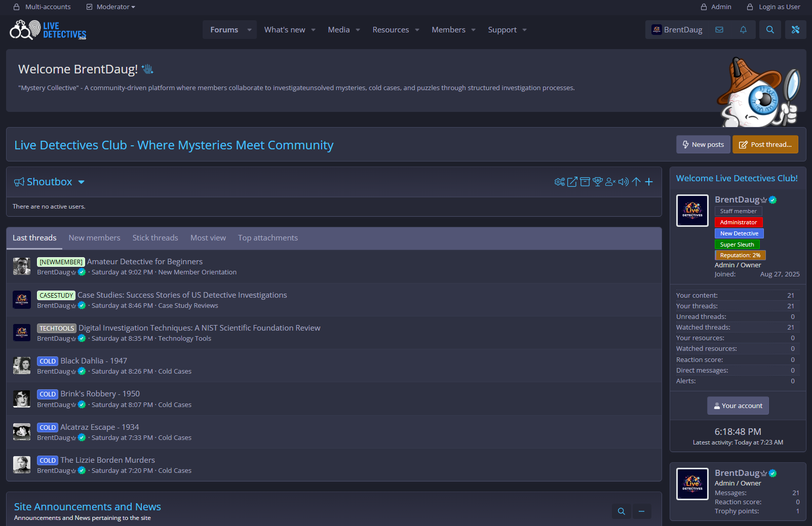This screenshot has width=812, height=526.
Task: Switch to the New members tab
Action: click(x=94, y=238)
